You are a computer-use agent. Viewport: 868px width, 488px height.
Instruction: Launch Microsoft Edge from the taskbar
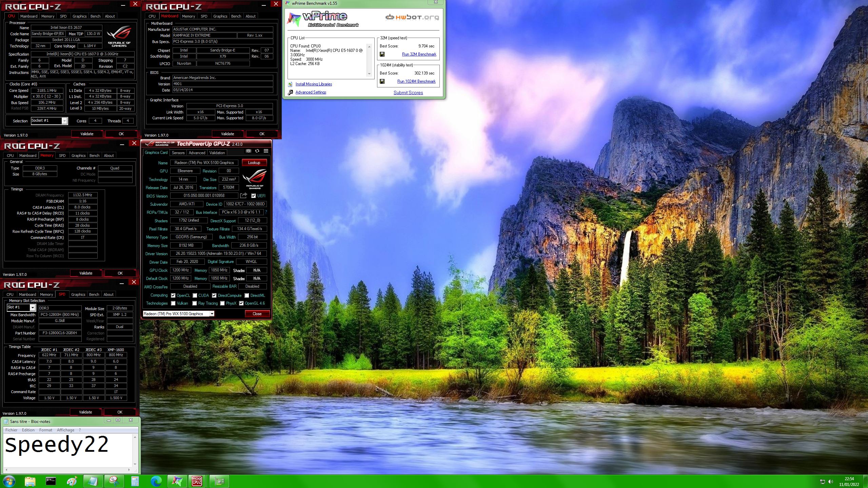pyautogui.click(x=156, y=481)
